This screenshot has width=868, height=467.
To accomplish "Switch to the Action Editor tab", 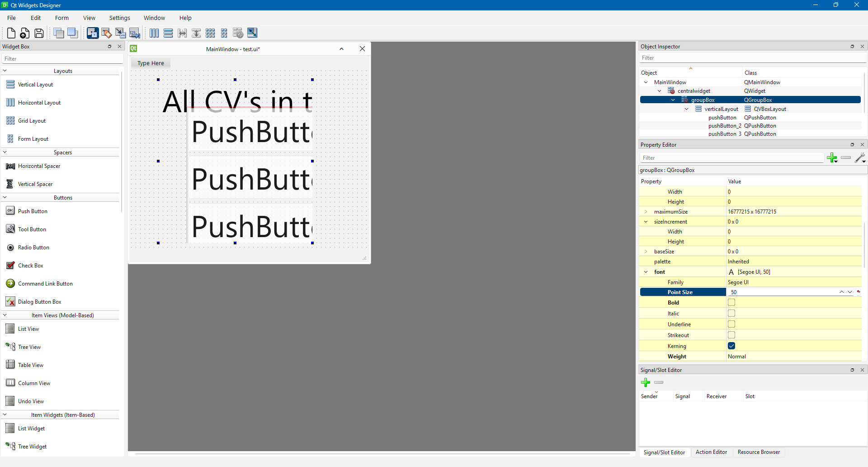I will (x=711, y=452).
